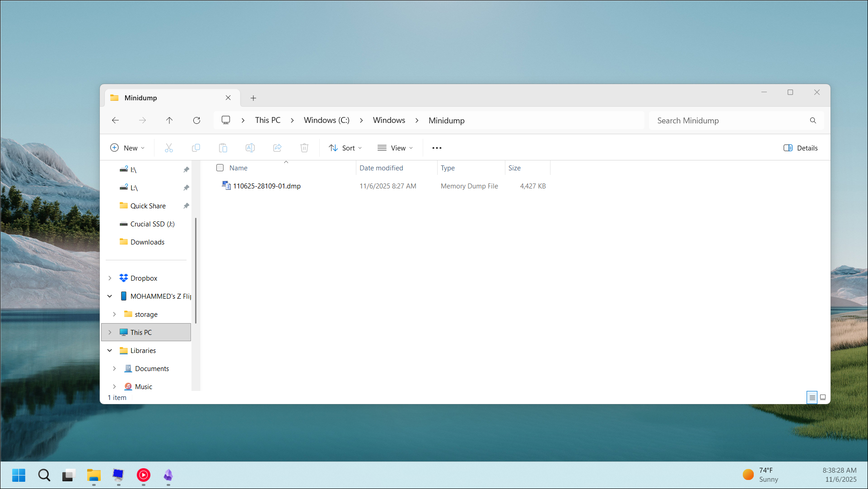Toggle the select-all checkbox by Name

(x=220, y=168)
